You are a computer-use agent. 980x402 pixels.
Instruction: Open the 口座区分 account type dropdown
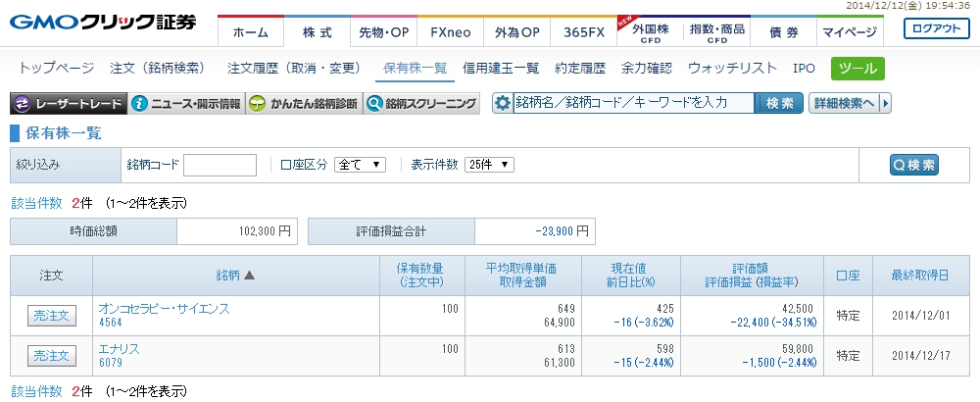coord(361,165)
